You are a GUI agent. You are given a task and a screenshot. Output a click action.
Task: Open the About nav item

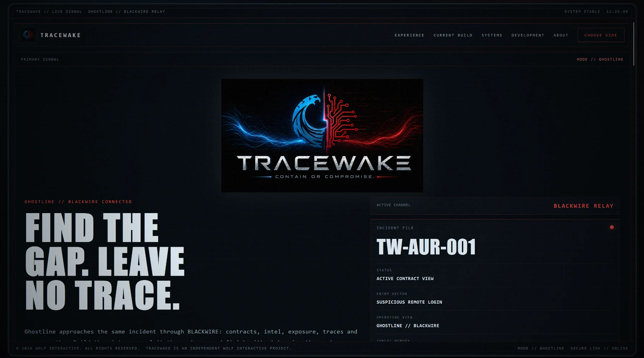click(561, 35)
